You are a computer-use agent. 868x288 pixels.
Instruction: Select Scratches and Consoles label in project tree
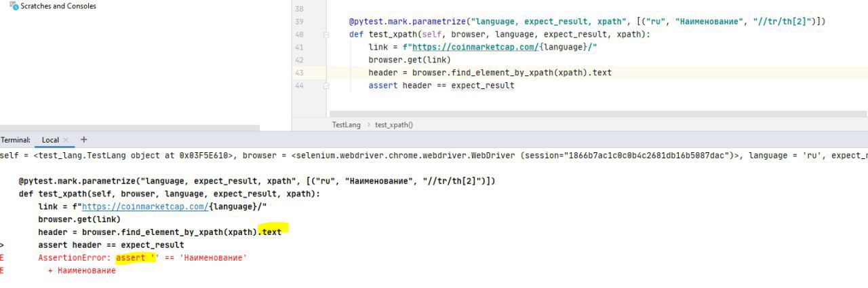[x=59, y=6]
